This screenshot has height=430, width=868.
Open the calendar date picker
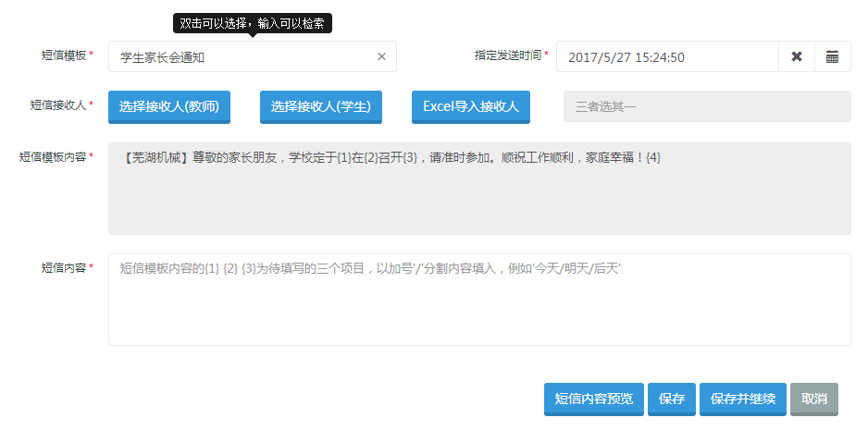coord(832,56)
